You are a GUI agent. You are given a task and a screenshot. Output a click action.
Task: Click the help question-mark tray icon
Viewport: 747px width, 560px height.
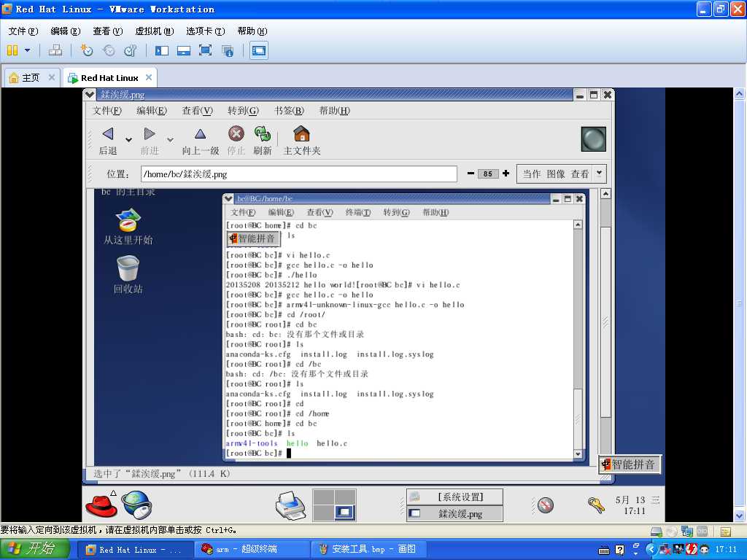(x=620, y=550)
